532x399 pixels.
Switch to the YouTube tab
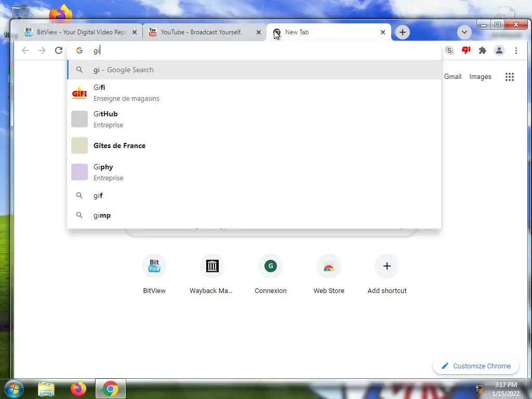tap(205, 32)
